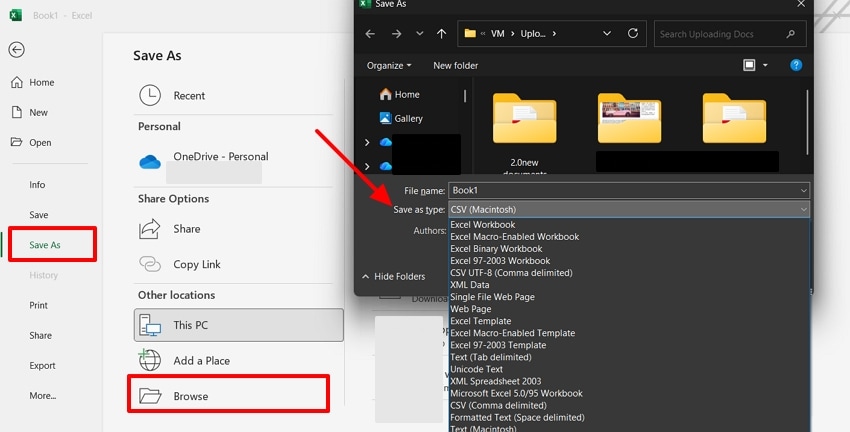850x432 pixels.
Task: Open the Organize dropdown menu
Action: [x=389, y=66]
